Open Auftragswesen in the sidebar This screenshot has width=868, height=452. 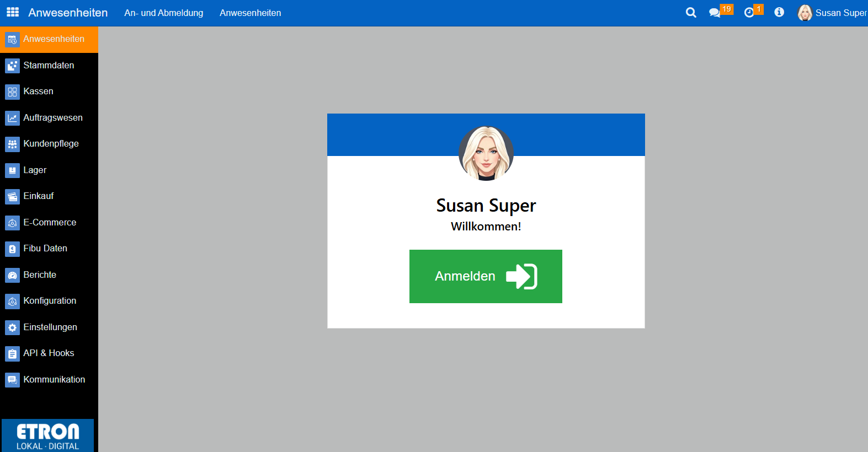pyautogui.click(x=52, y=117)
